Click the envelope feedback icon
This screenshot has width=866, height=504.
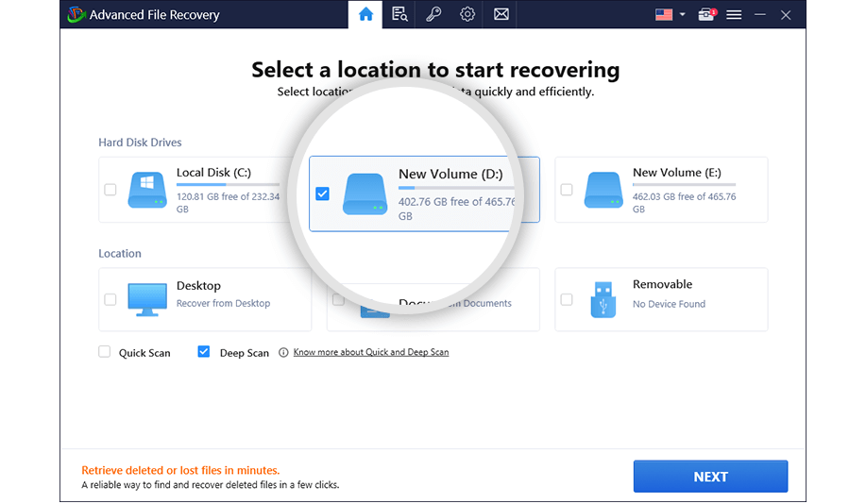[x=501, y=14]
